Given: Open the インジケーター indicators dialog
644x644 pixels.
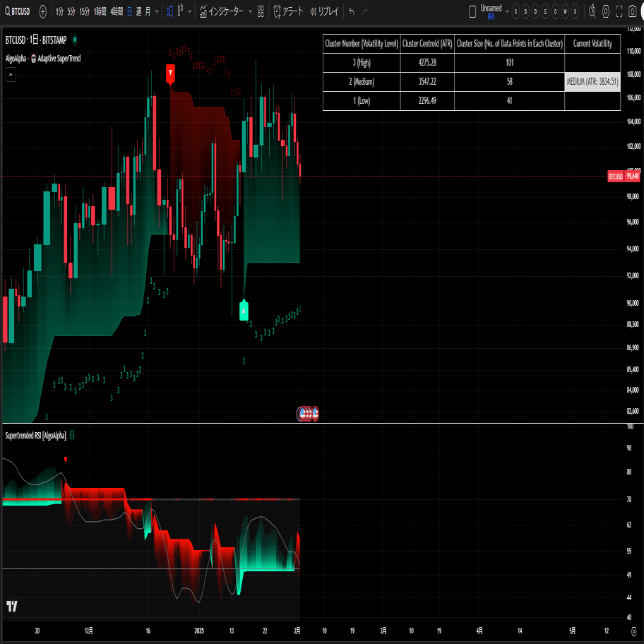Looking at the screenshot, I should point(222,11).
